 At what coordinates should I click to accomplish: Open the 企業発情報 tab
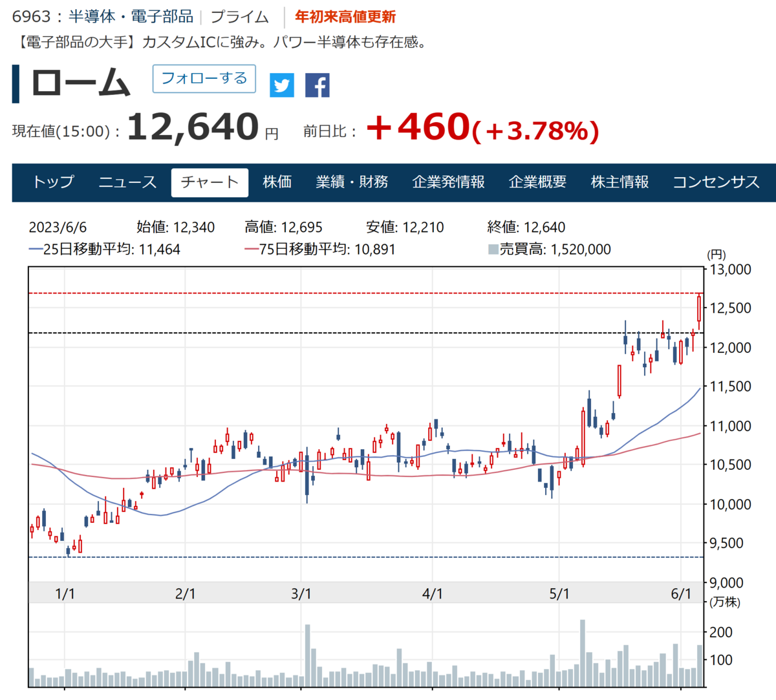(449, 182)
